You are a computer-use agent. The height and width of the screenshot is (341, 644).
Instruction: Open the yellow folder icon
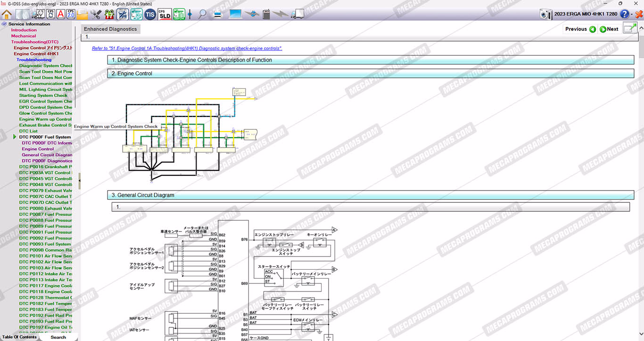83,14
